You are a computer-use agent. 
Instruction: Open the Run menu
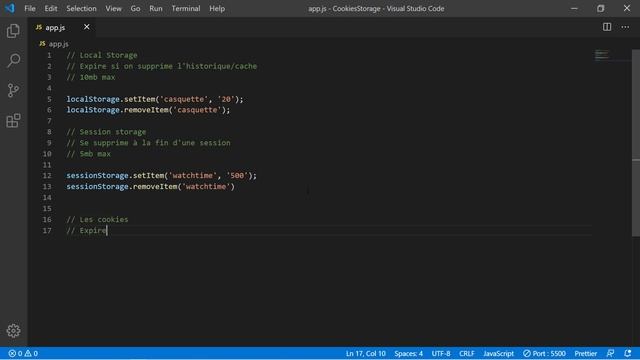[x=156, y=8]
